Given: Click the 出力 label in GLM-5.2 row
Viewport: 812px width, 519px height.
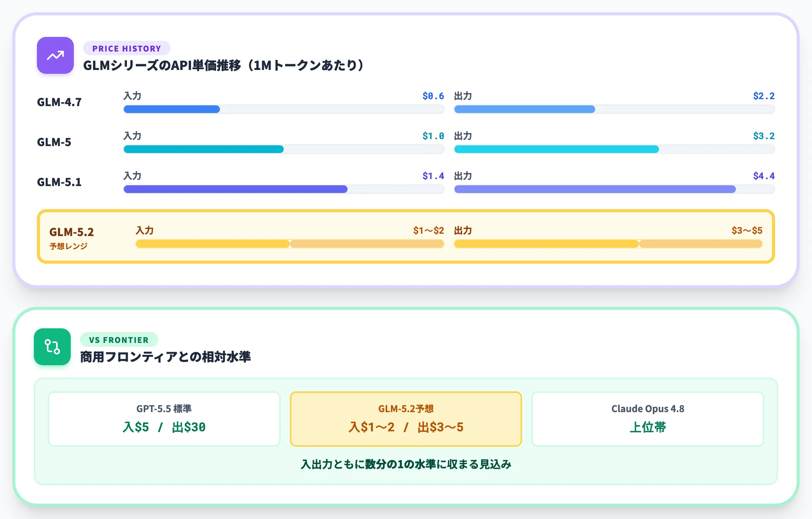Looking at the screenshot, I should click(463, 231).
